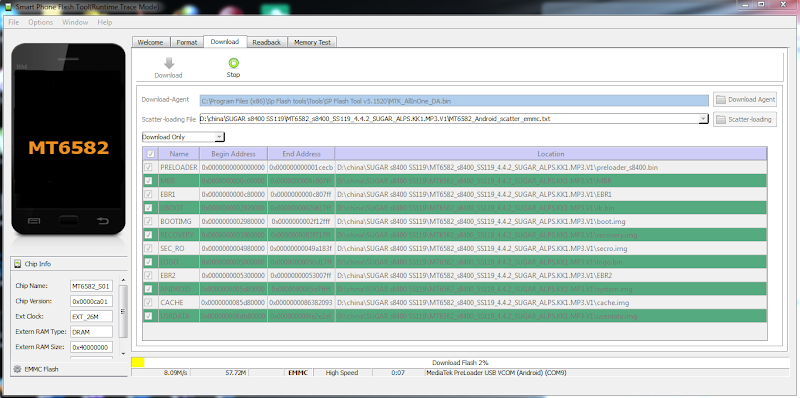Click the High Speed status entry
This screenshot has width=800, height=398.
342,373
